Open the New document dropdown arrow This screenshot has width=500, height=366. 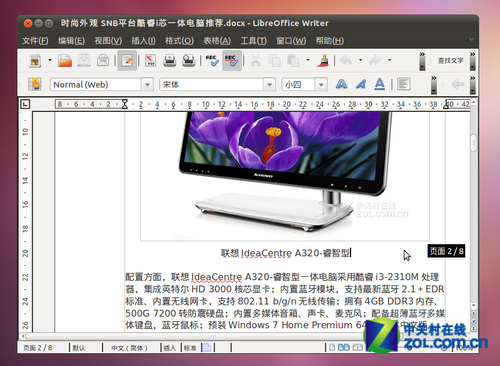50,60
